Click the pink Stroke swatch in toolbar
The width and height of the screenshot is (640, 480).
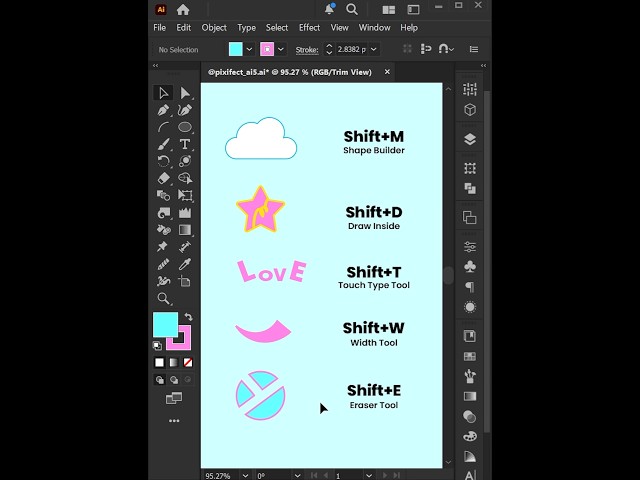(x=184, y=343)
